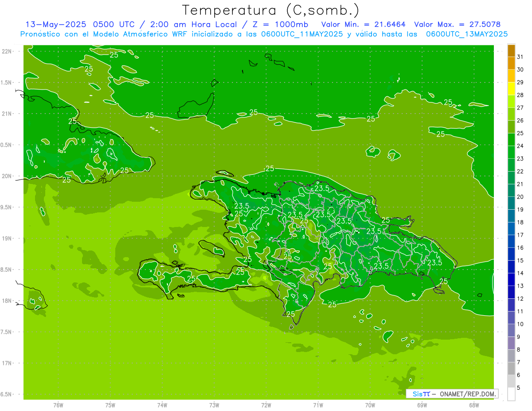
Task: Click the '73W' longitude axis label
Action: click(214, 405)
